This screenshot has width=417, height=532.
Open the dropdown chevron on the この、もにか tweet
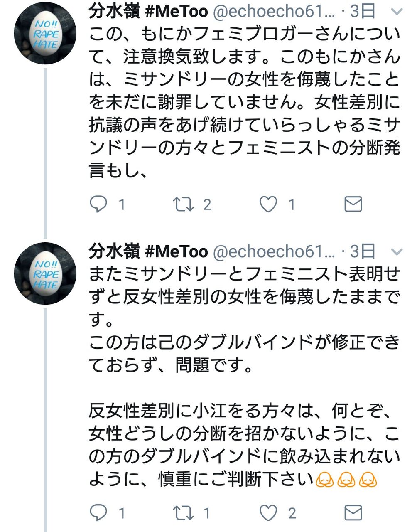(397, 12)
